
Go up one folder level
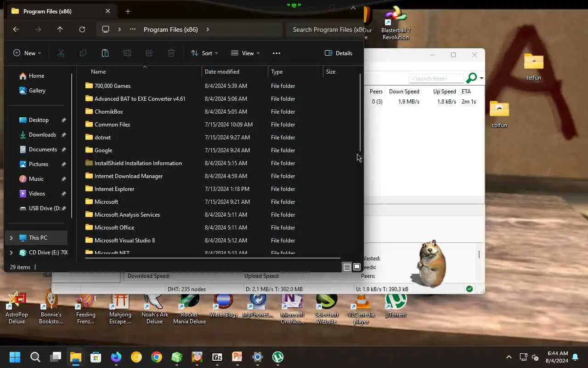click(x=60, y=29)
